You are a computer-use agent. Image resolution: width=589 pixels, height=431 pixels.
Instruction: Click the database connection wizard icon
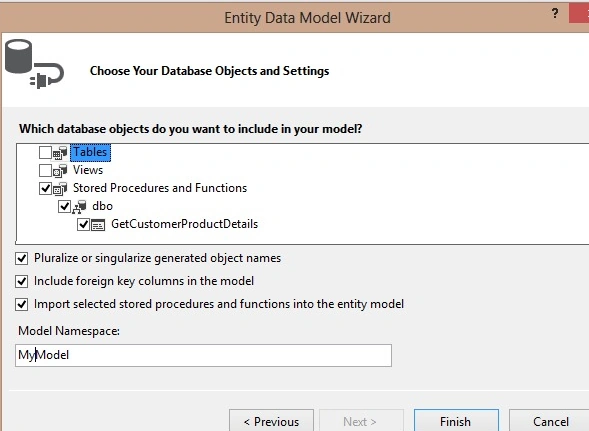tap(34, 64)
